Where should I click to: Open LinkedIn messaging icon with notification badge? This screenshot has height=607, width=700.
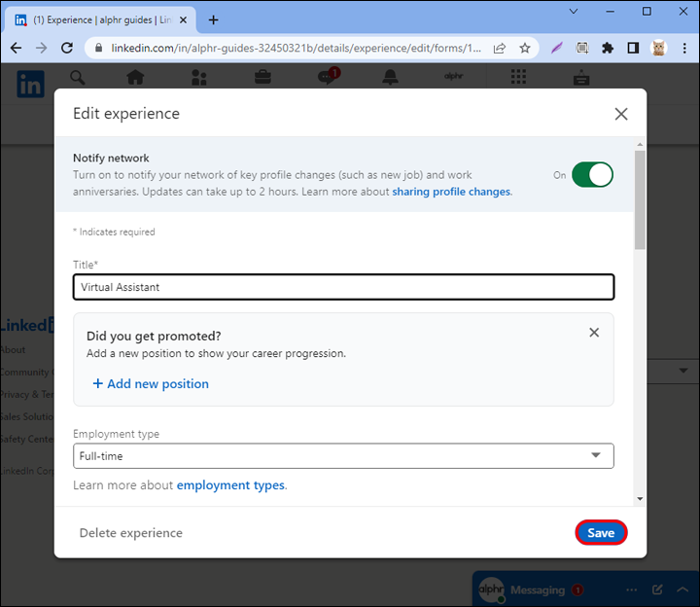coord(328,78)
